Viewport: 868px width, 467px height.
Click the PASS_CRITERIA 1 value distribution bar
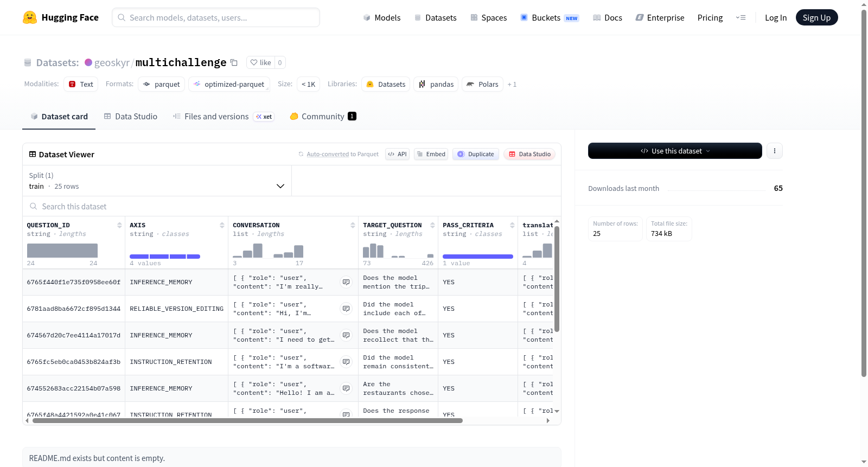click(x=478, y=257)
